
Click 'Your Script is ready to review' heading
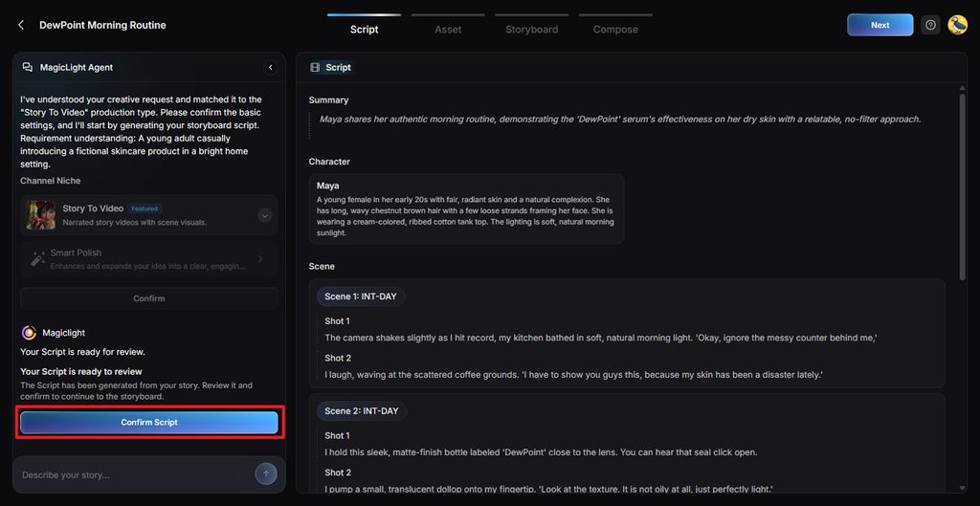click(81, 371)
